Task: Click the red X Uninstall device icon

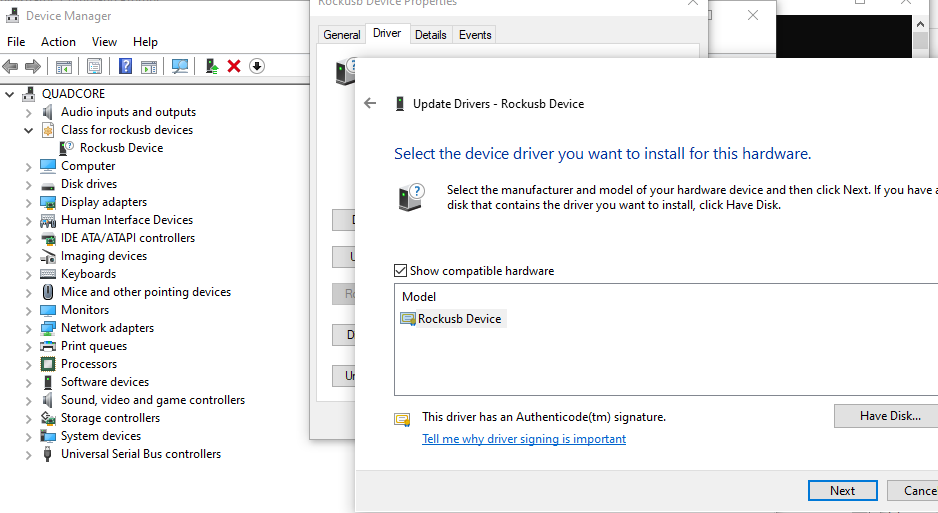Action: 234,66
